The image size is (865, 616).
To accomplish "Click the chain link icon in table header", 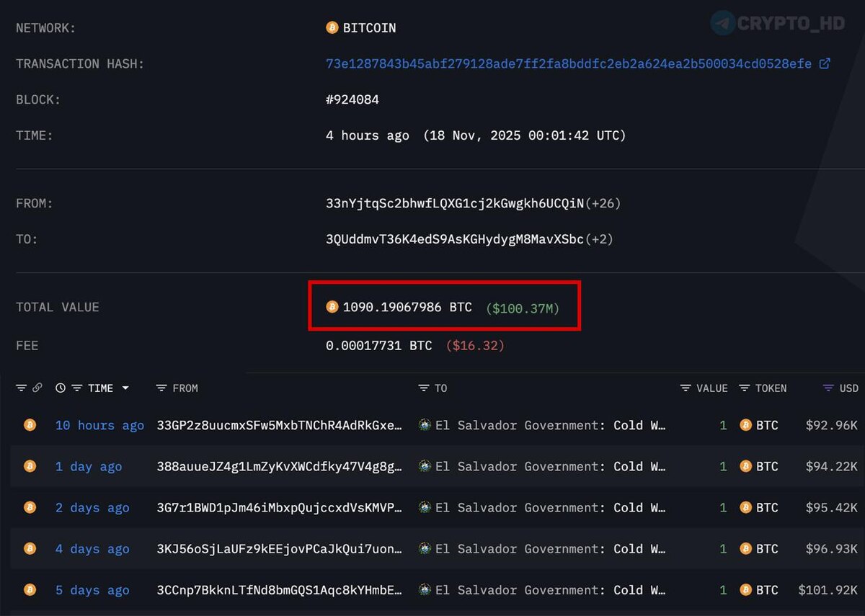I will (37, 388).
